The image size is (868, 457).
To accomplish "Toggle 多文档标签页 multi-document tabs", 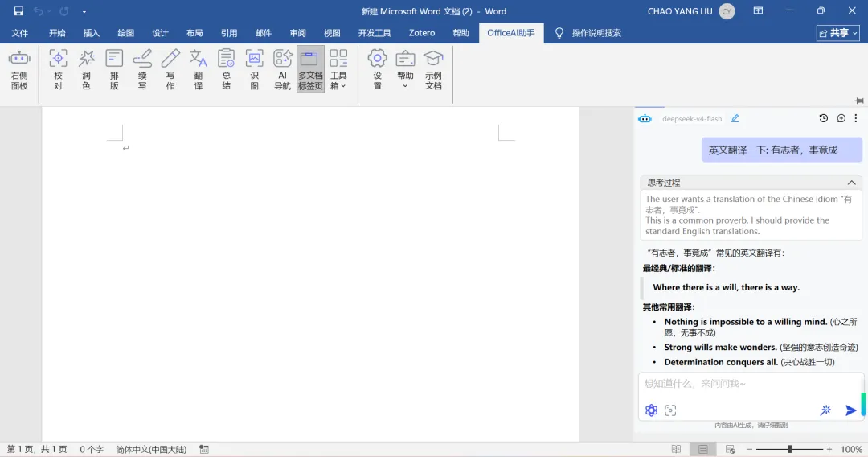I will click(x=310, y=70).
